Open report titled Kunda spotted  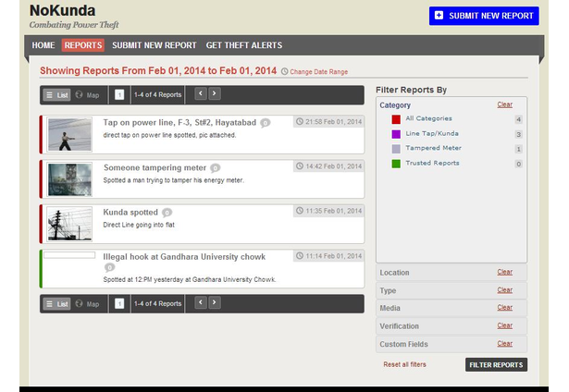coord(130,212)
